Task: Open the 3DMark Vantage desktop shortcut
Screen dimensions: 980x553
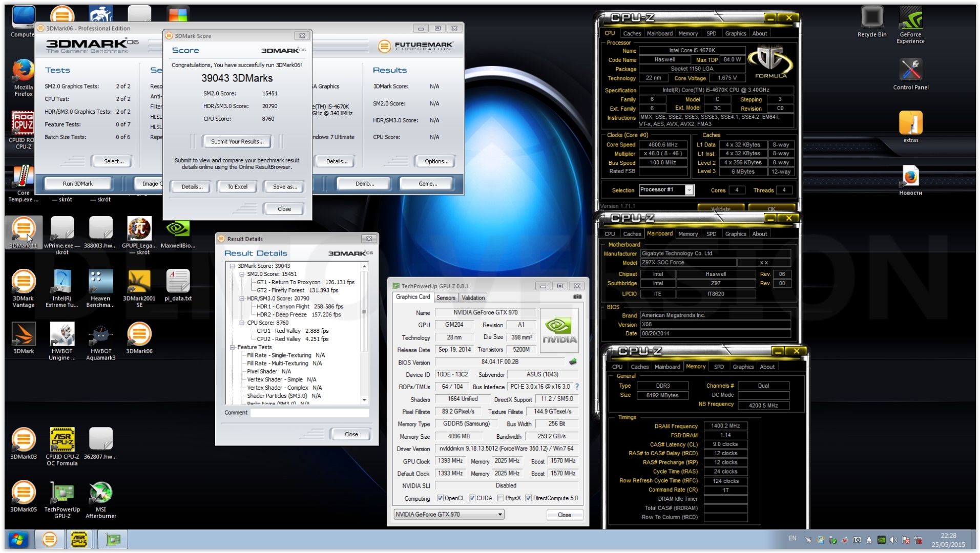Action: (24, 288)
